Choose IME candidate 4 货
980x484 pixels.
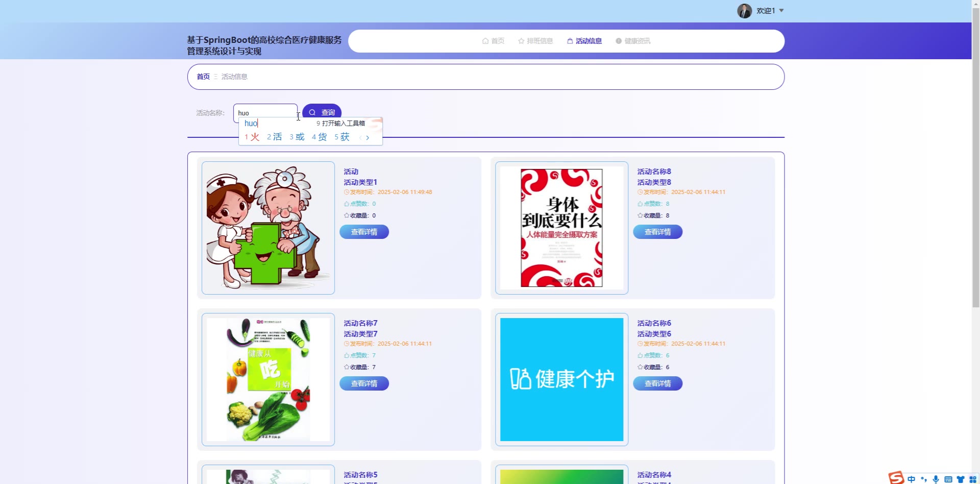320,137
